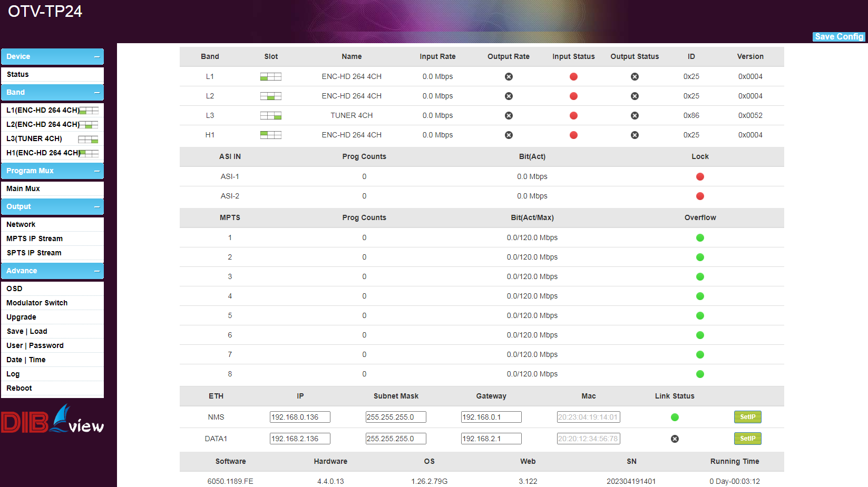The image size is (868, 487).
Task: Open MPTS IP Stream settings
Action: (x=34, y=239)
